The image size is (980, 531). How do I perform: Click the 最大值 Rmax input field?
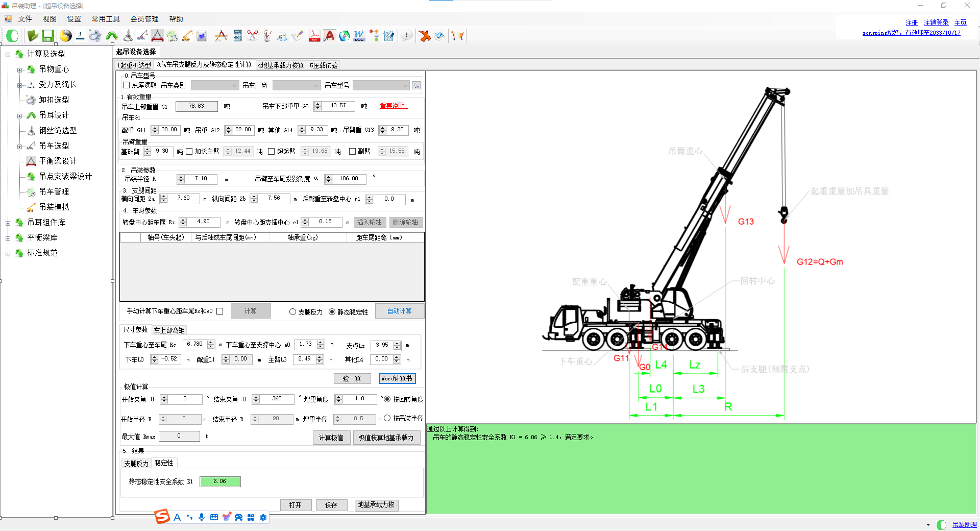click(x=179, y=436)
